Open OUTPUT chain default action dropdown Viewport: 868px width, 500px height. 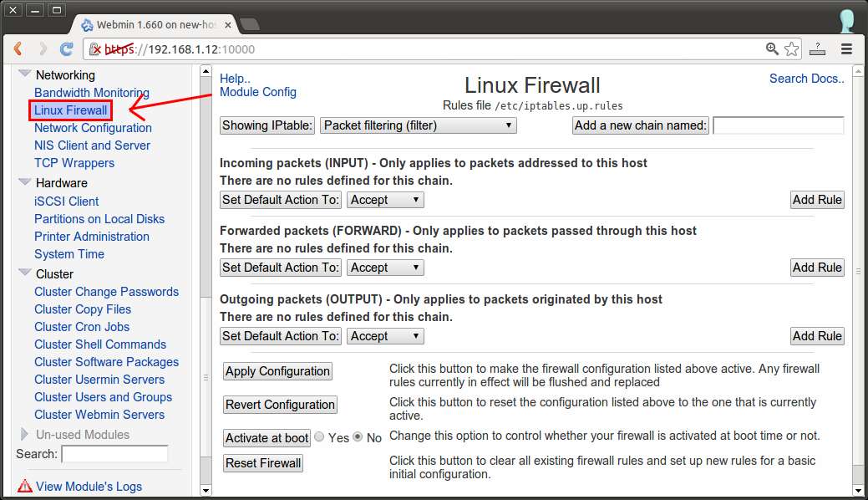point(385,336)
